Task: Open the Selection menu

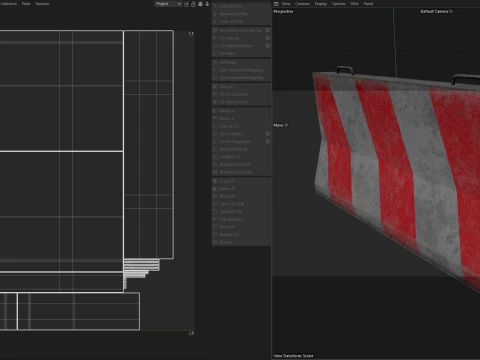Action: [9, 4]
